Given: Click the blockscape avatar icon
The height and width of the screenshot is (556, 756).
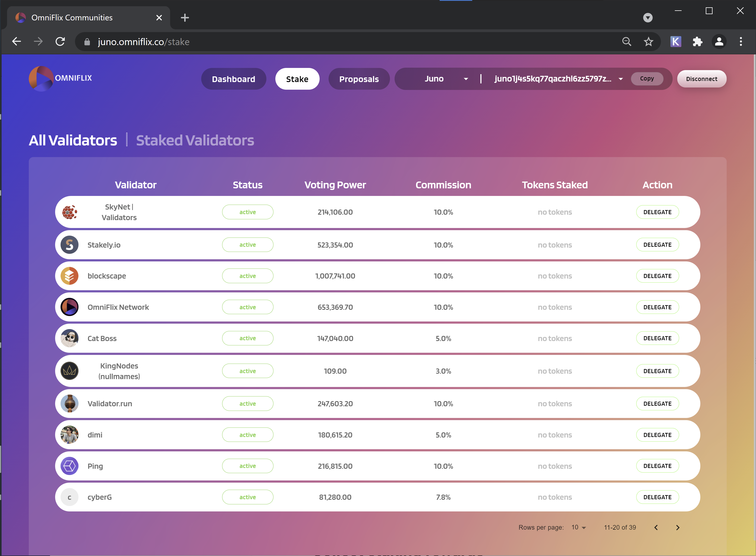Looking at the screenshot, I should pyautogui.click(x=70, y=276).
